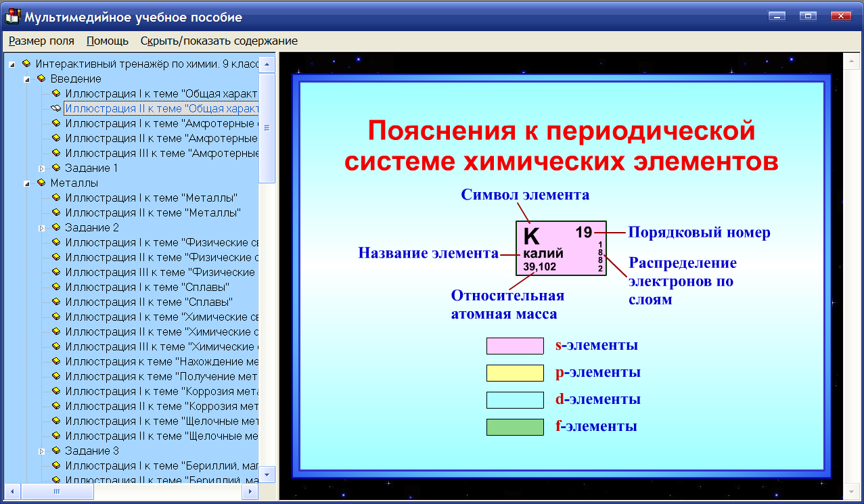The image size is (864, 504).
Task: Click the book icon beside "Задание 2"
Action: click(x=55, y=227)
